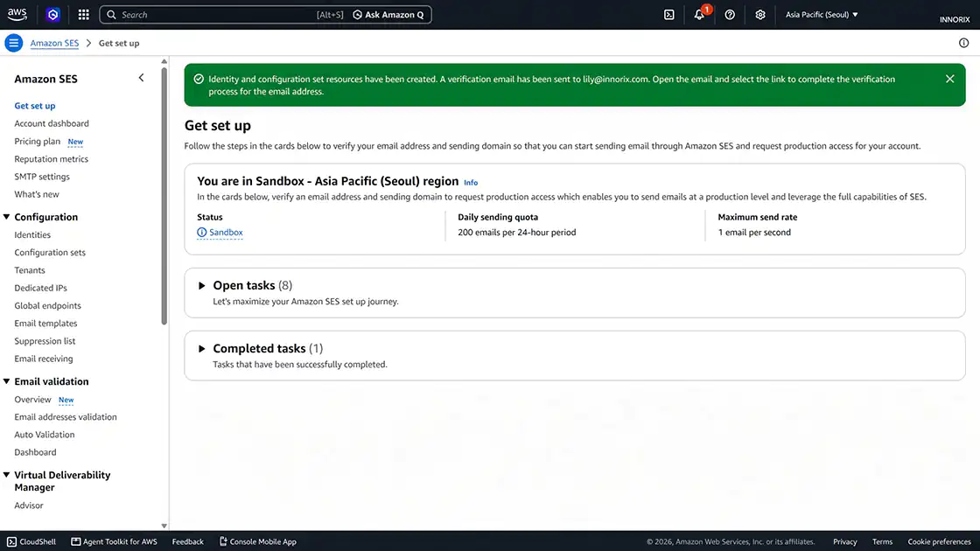Collapse the Email validation section

pyautogui.click(x=7, y=381)
